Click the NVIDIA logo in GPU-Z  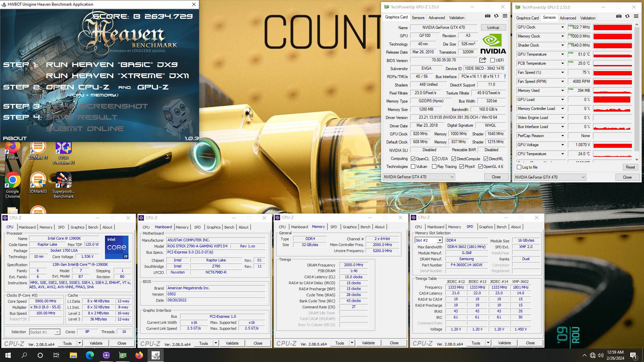pos(493,44)
